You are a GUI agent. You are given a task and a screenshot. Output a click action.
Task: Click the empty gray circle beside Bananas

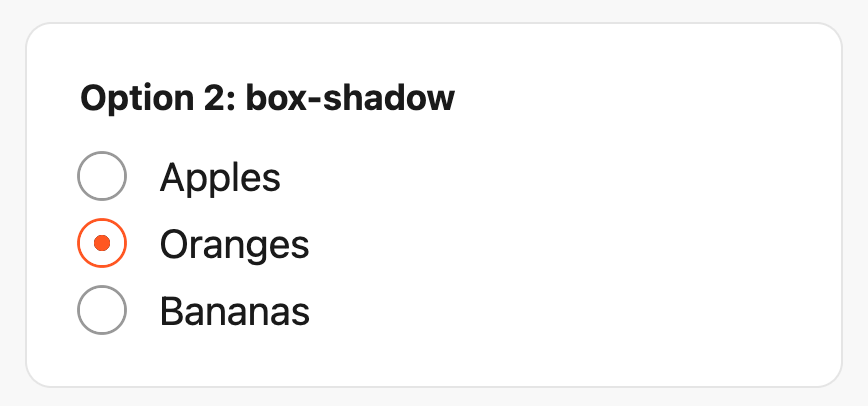tap(101, 310)
